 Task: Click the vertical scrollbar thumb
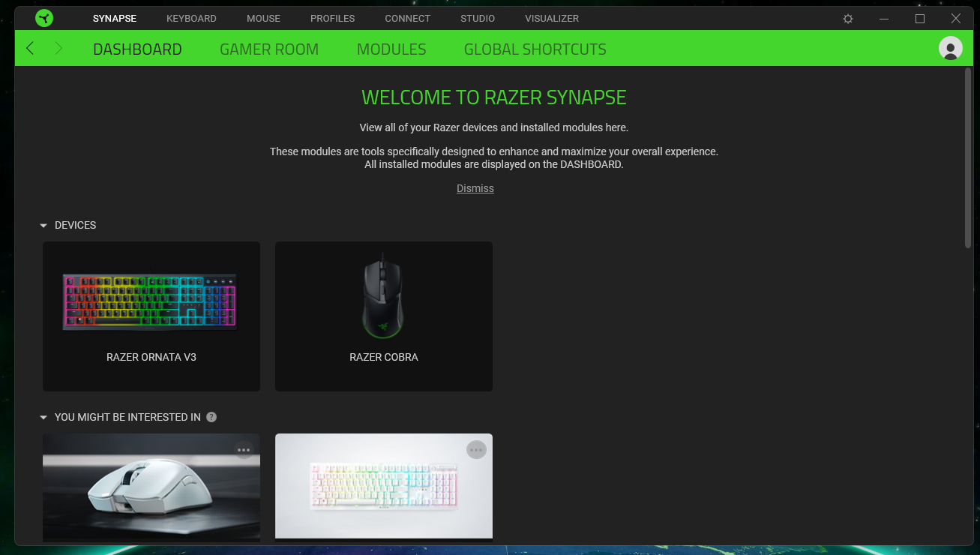pos(968,157)
